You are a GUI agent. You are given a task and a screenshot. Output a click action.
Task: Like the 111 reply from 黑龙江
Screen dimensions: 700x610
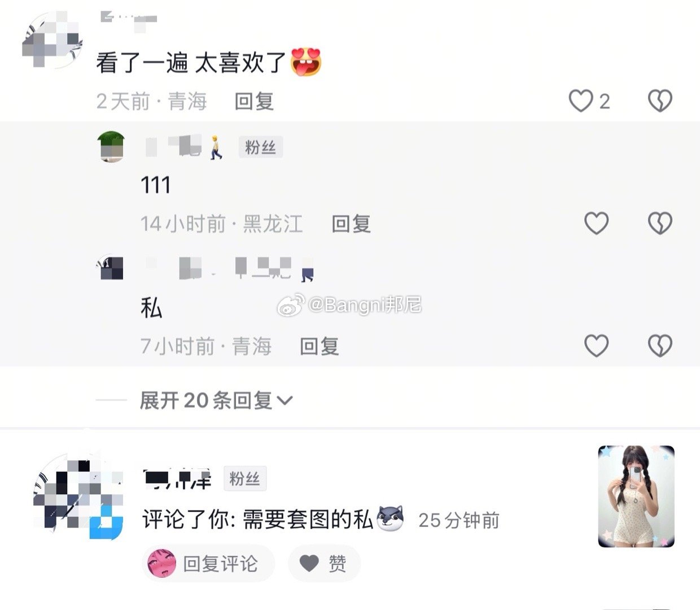tap(596, 223)
